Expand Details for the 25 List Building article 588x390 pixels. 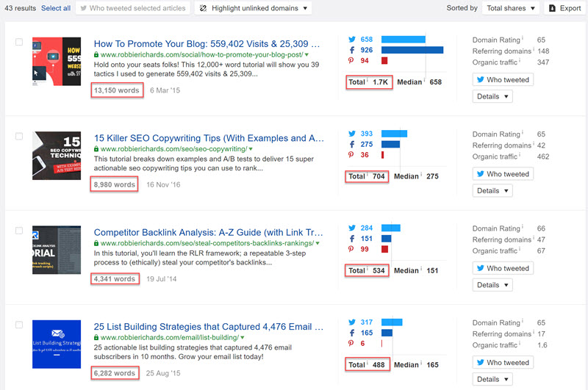click(492, 379)
